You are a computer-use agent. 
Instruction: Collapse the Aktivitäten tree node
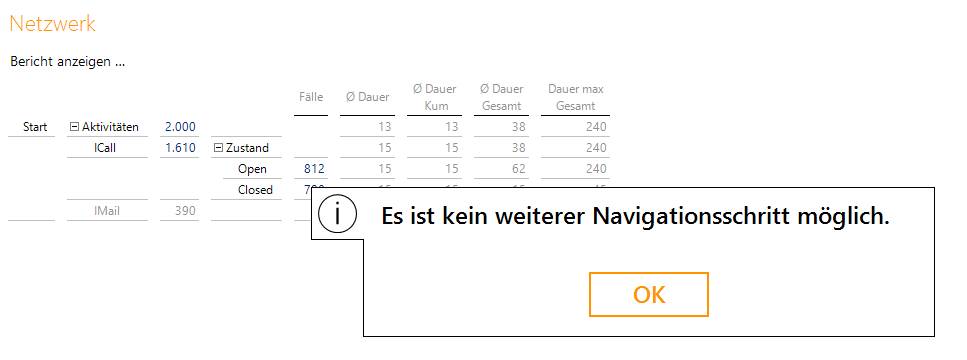click(x=75, y=127)
